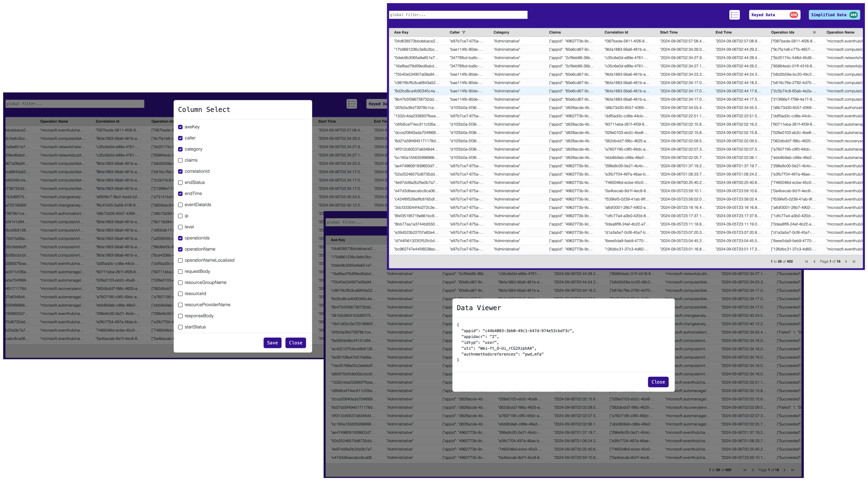Click the global filter input field
This screenshot has width=868, height=481.
point(458,14)
